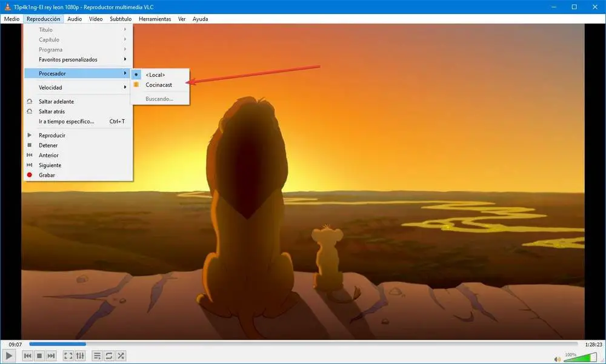Screen dimensions: 606x364
Task: Choose Siguiente in the menu
Action: [78, 165]
